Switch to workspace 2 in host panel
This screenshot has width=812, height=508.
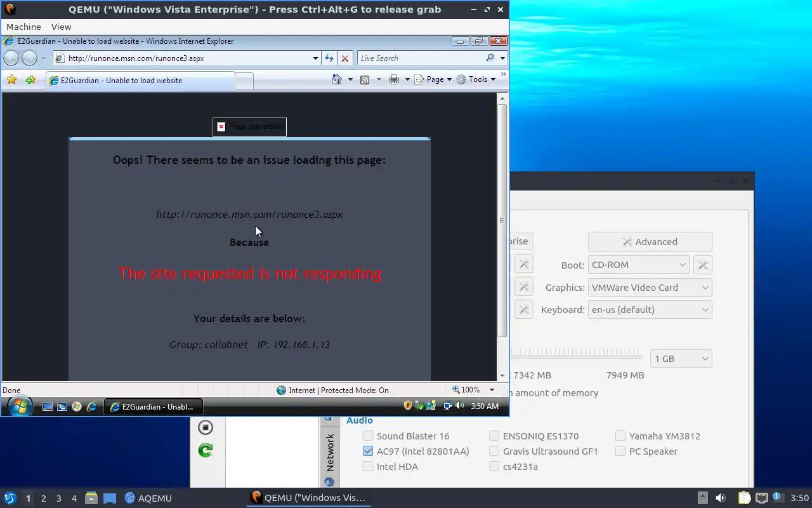(x=44, y=498)
